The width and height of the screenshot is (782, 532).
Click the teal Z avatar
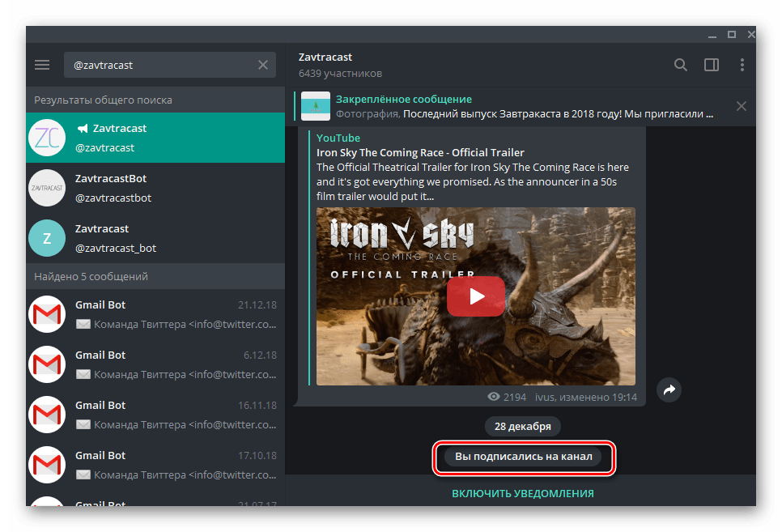click(x=47, y=238)
